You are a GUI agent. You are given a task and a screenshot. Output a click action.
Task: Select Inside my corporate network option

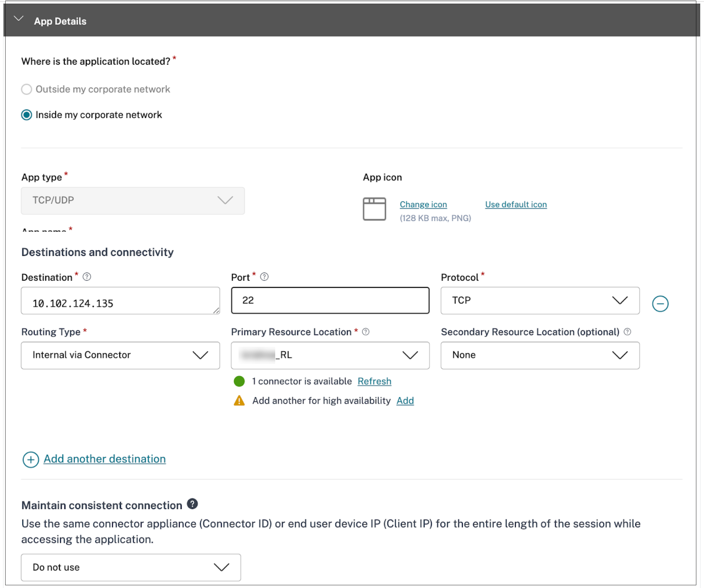pyautogui.click(x=26, y=115)
